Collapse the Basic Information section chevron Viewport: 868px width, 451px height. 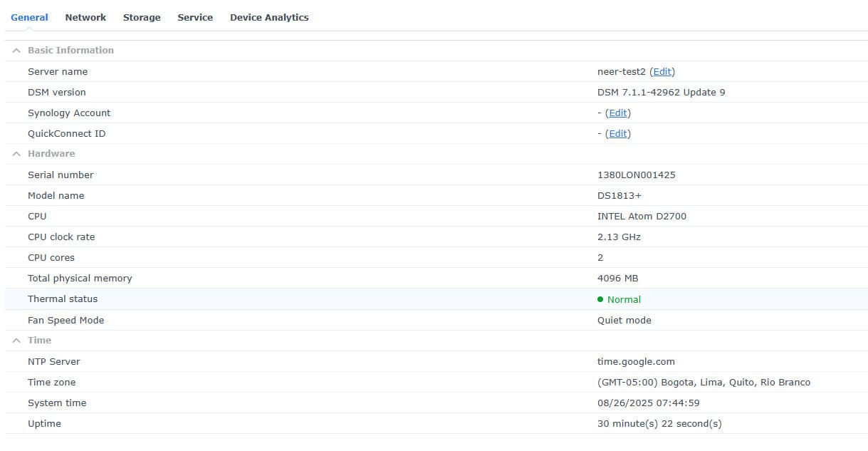[16, 51]
